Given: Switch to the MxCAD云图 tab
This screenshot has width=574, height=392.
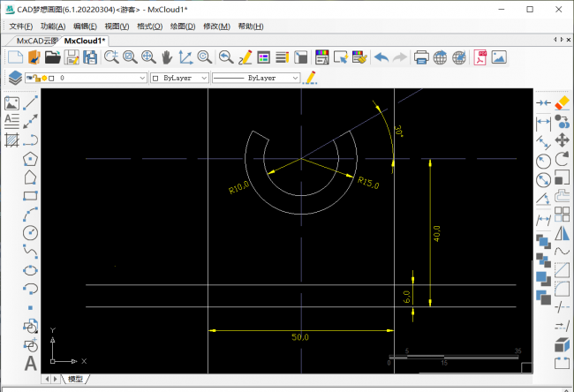Looking at the screenshot, I should (x=36, y=41).
